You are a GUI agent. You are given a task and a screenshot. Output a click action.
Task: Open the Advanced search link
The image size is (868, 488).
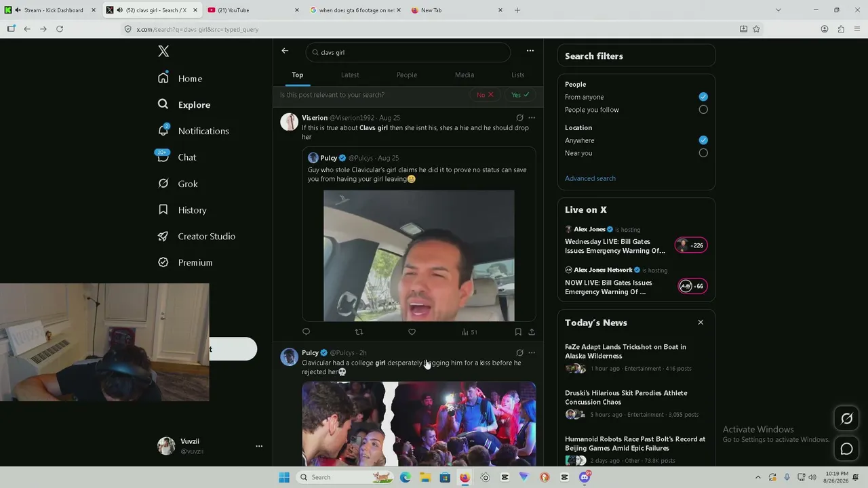[591, 179]
